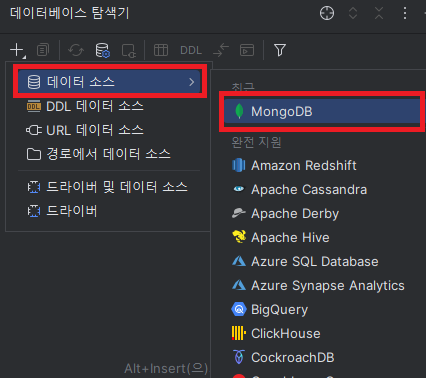Click the crosshair locate icon in header
The width and height of the screenshot is (426, 378).
coord(327,13)
